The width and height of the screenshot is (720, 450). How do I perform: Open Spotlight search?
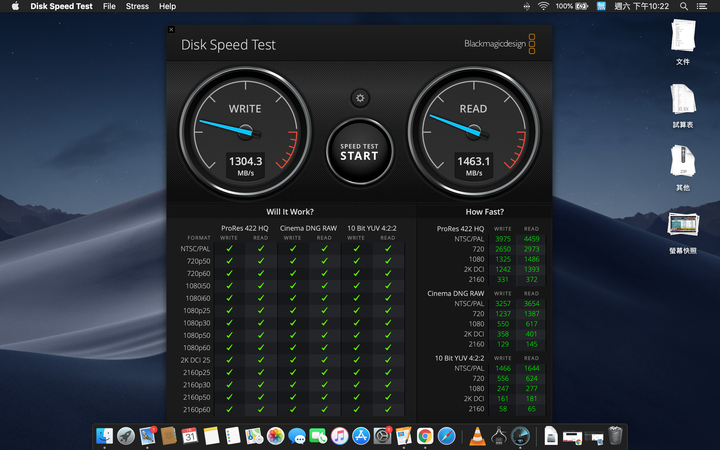[684, 6]
